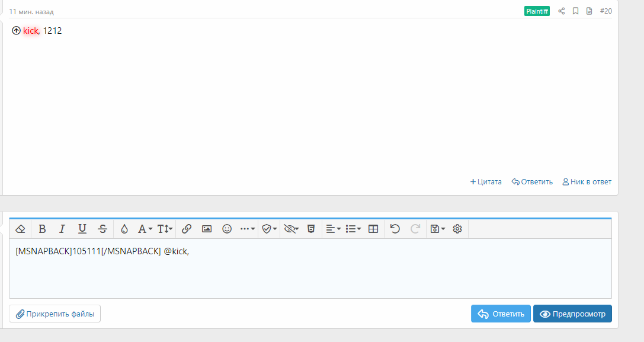
Task: Expand the list type dropdown
Action: tap(353, 229)
